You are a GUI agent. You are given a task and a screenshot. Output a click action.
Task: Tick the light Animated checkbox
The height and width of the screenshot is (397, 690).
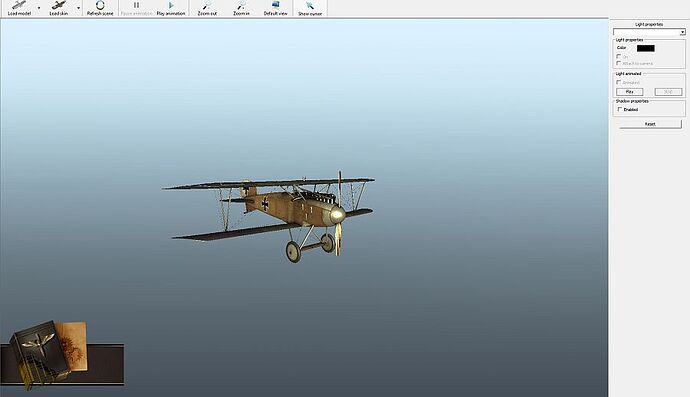point(618,82)
